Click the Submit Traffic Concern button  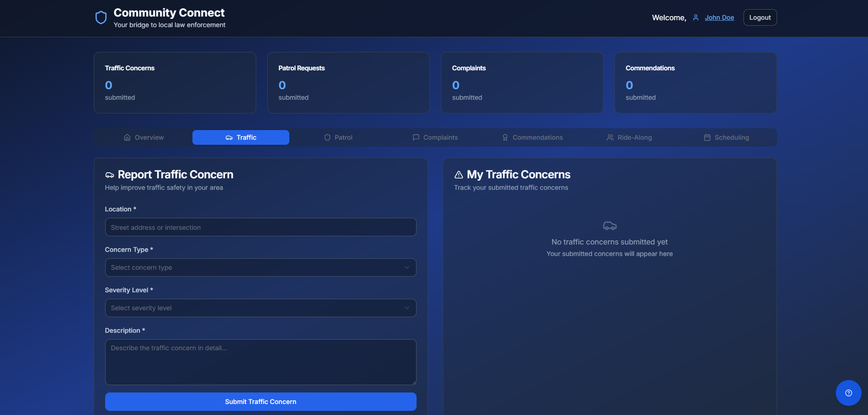click(260, 402)
